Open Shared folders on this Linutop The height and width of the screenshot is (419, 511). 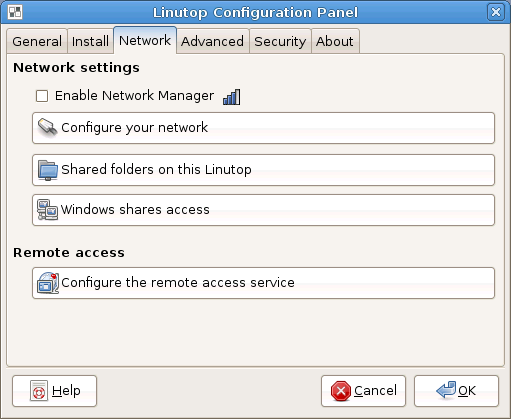pos(263,170)
